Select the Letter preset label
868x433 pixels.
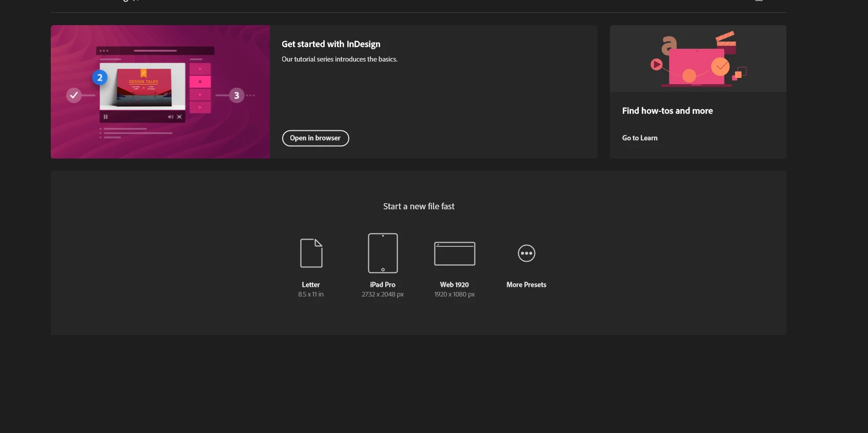[311, 285]
